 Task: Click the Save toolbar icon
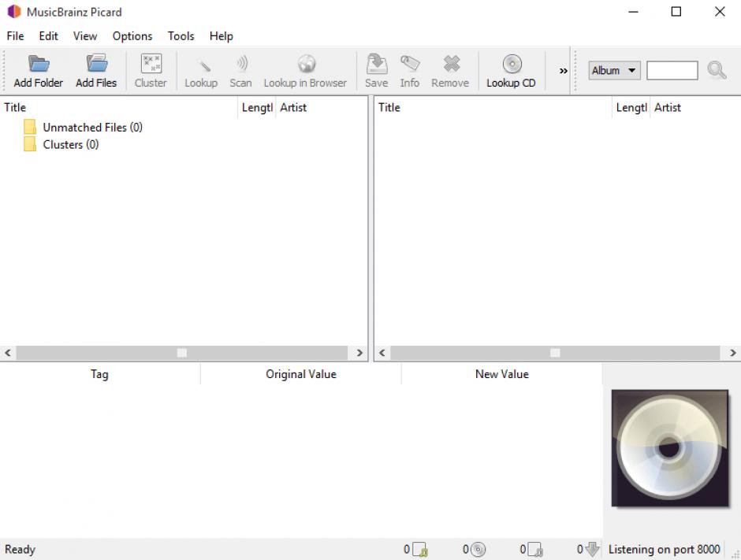click(377, 65)
